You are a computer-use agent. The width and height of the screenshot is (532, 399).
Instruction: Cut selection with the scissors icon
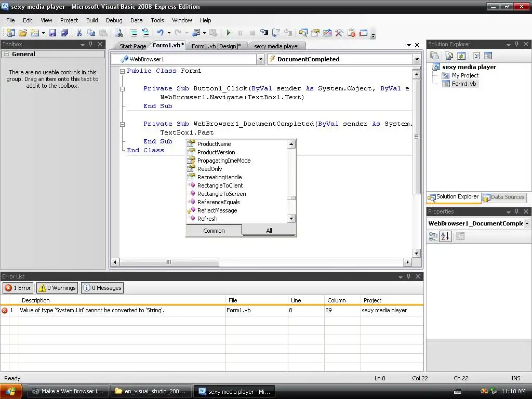[x=79, y=33]
